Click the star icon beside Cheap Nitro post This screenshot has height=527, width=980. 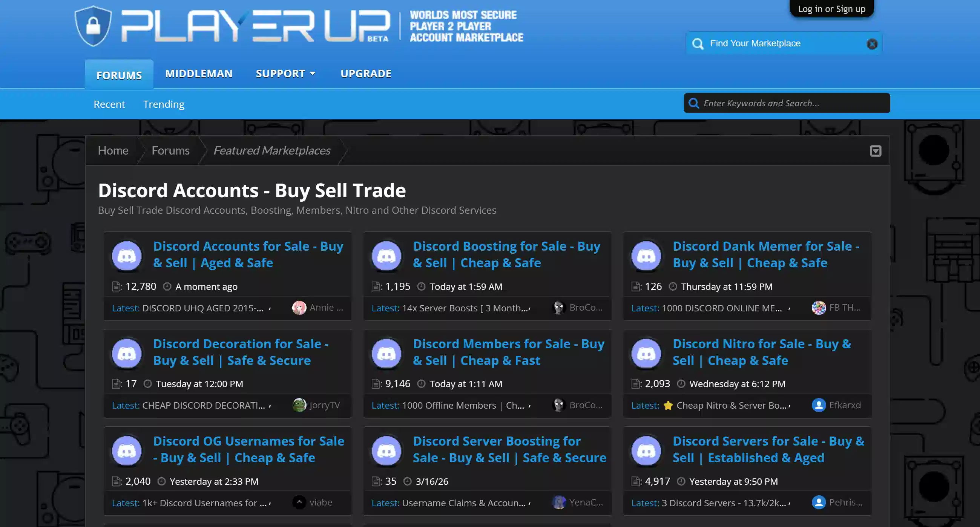669,405
